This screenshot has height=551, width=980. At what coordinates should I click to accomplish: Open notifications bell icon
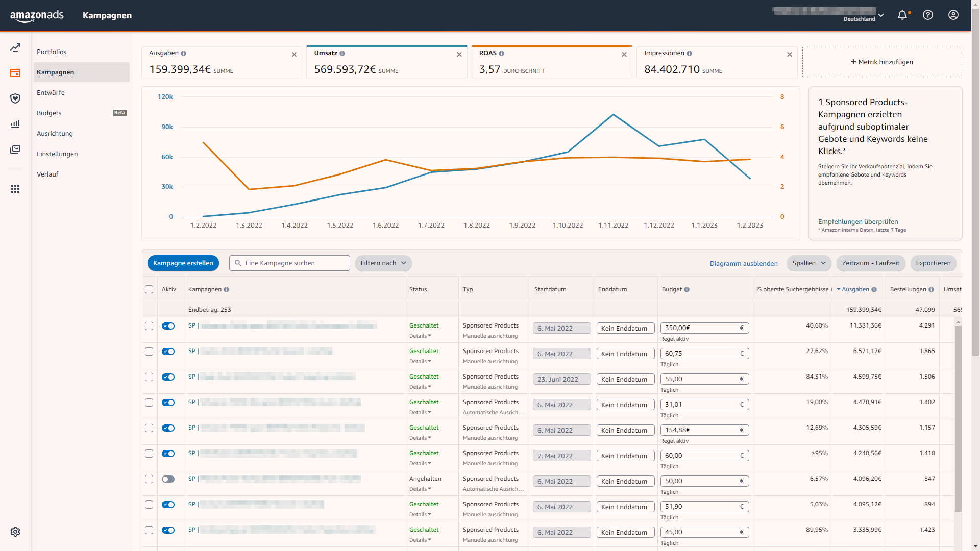[902, 15]
